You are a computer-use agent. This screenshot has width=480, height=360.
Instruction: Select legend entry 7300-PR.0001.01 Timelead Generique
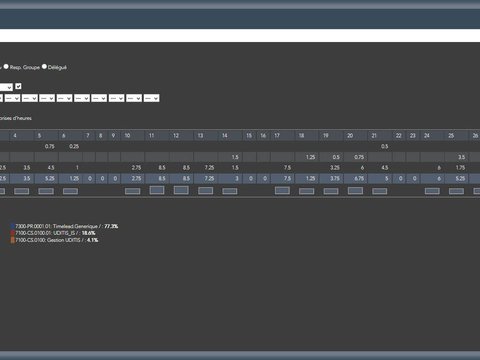tap(66, 226)
